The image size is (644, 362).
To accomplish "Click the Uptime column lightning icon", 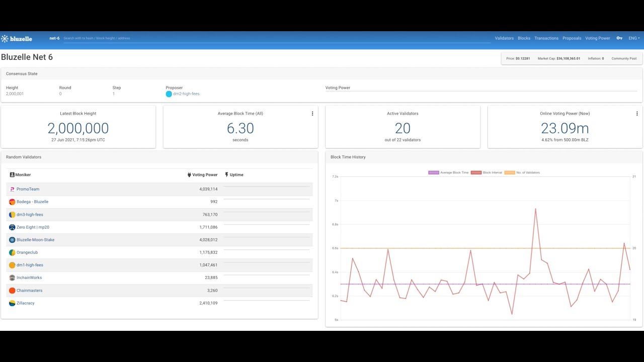I will point(226,174).
